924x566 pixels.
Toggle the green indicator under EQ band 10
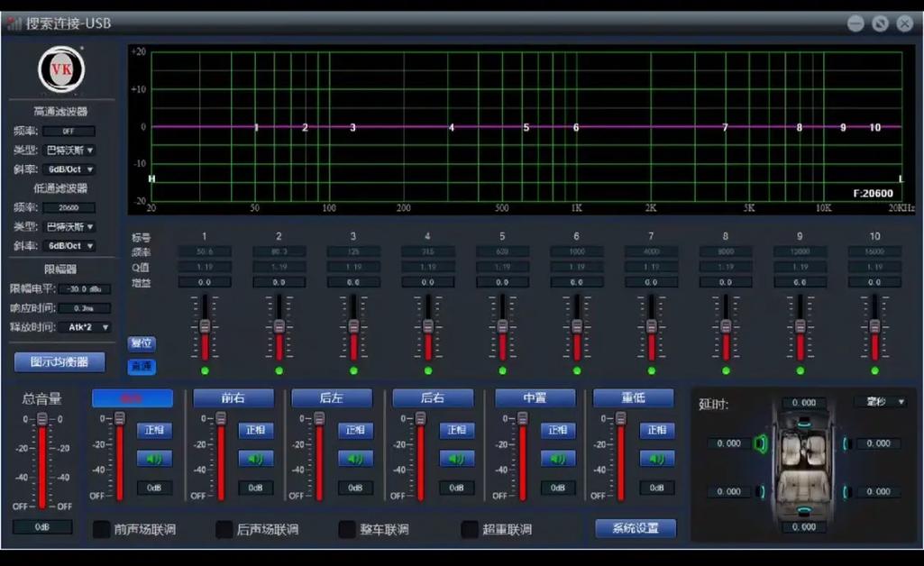coord(874,370)
